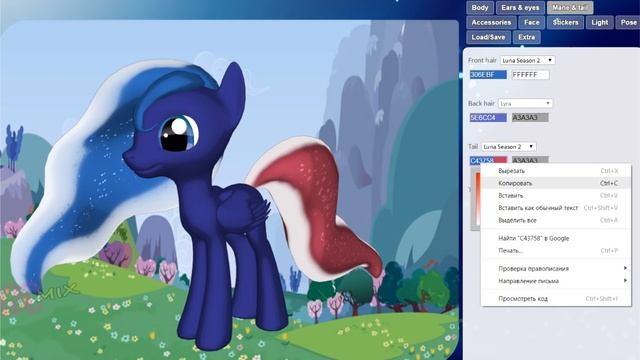The width and height of the screenshot is (640, 360).
Task: Open the Extra tab
Action: (x=527, y=37)
